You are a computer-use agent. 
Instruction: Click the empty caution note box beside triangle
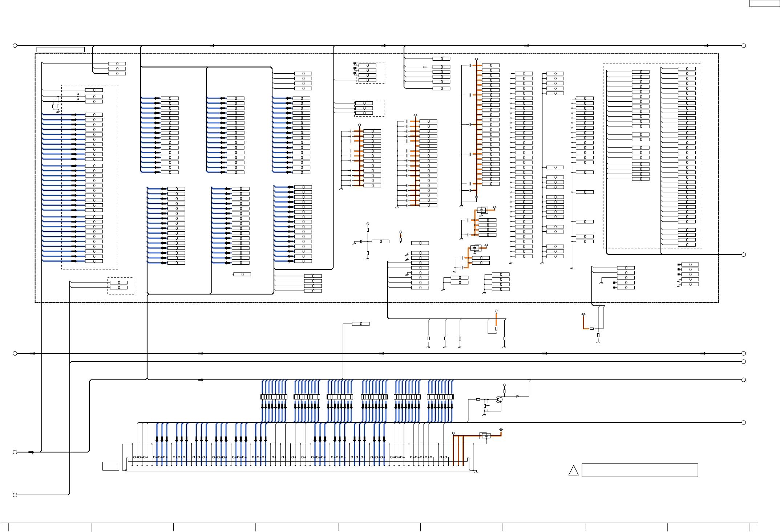point(639,470)
